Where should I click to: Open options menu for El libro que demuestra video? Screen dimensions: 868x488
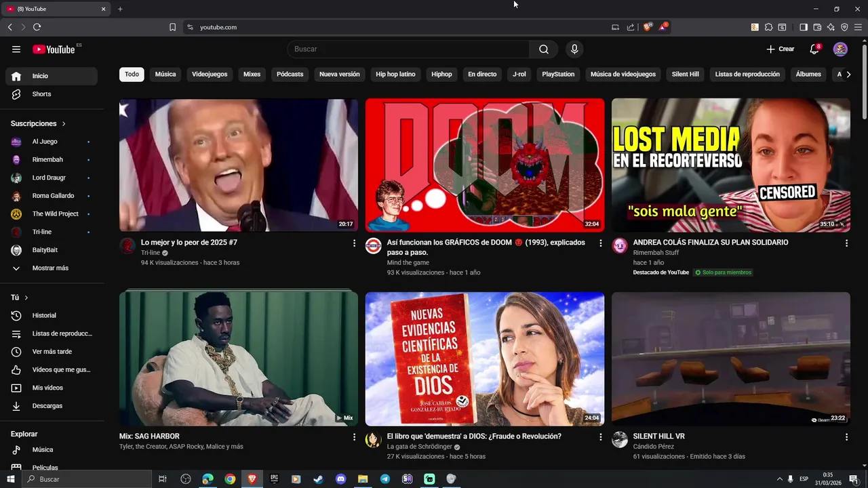coord(600,437)
